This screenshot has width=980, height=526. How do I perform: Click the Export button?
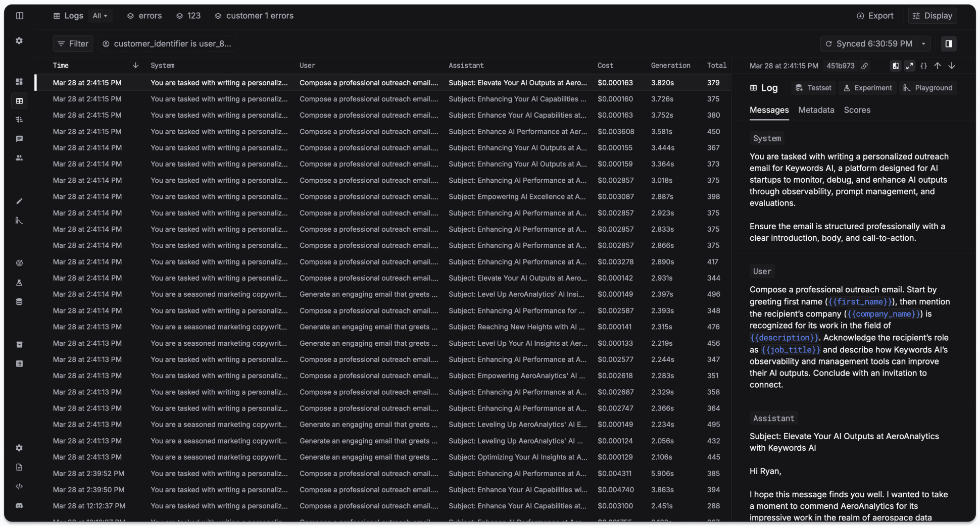(x=875, y=16)
